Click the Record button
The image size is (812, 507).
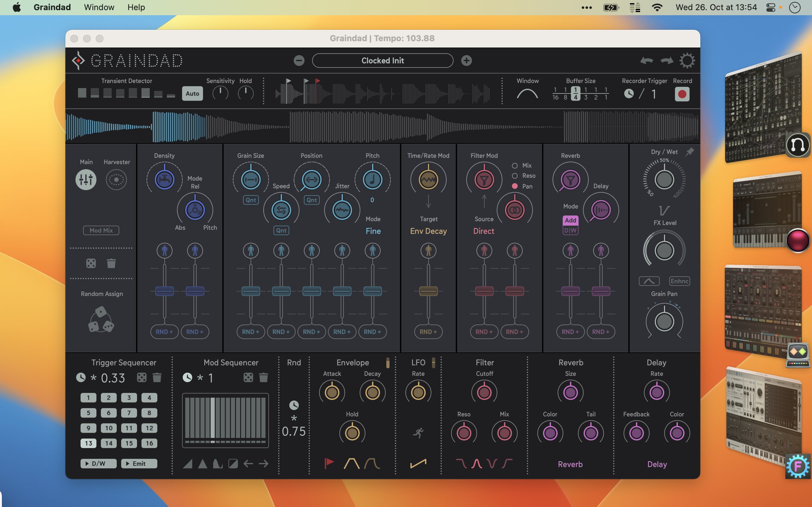[682, 94]
